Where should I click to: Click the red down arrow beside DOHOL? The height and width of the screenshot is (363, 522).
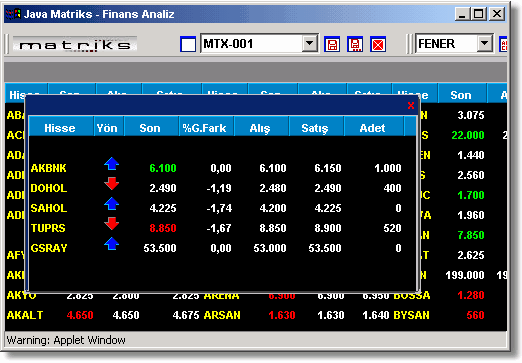click(x=112, y=184)
